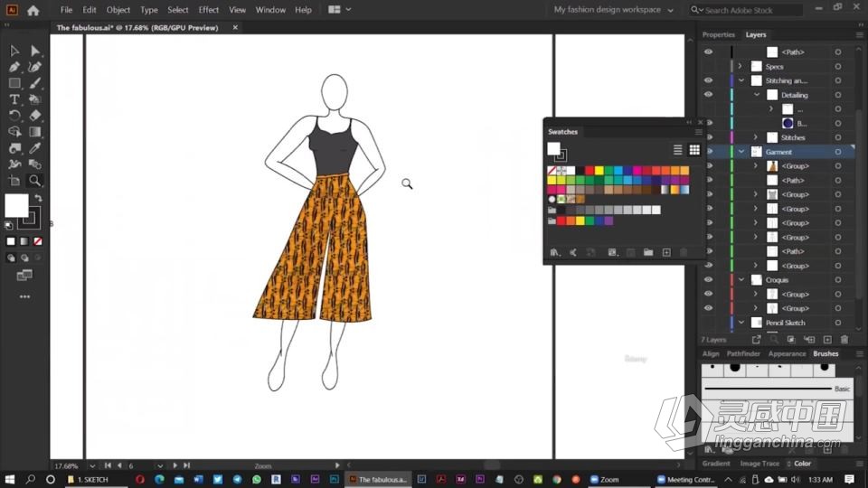This screenshot has width=868, height=488.
Task: Select the Pen tool
Action: pyautogui.click(x=14, y=67)
